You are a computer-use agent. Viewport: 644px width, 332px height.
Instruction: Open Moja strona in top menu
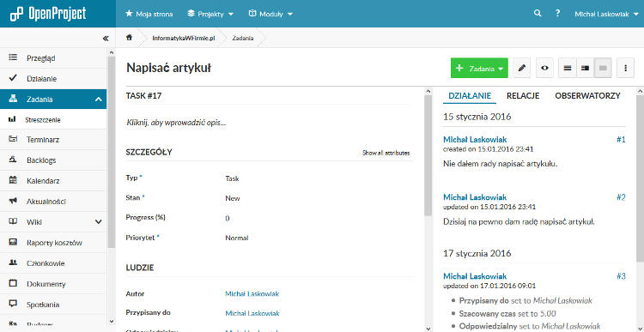coord(149,14)
